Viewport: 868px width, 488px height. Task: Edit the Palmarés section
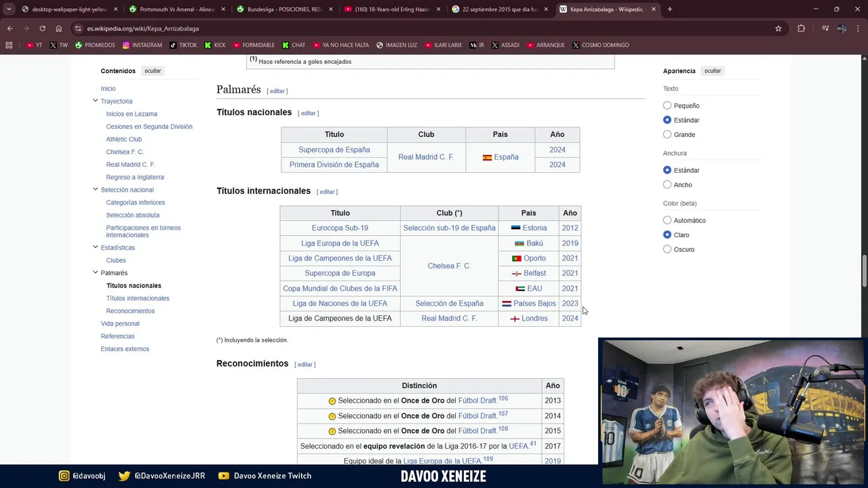277,91
